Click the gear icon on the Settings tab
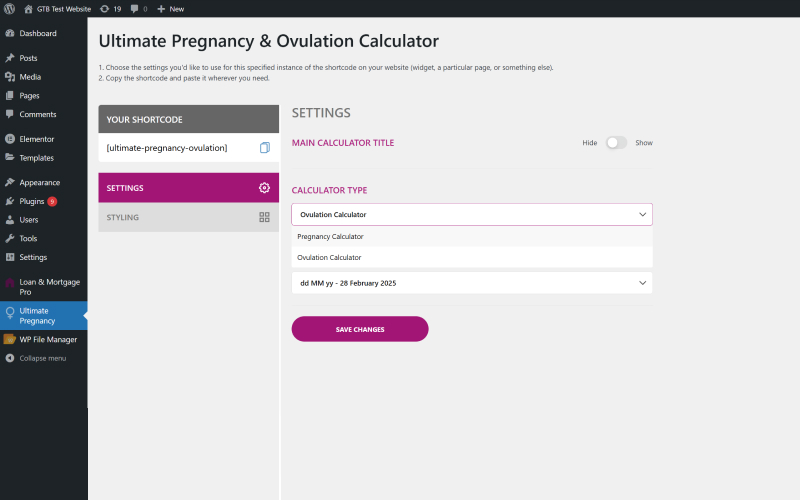The width and height of the screenshot is (800, 500). point(264,188)
